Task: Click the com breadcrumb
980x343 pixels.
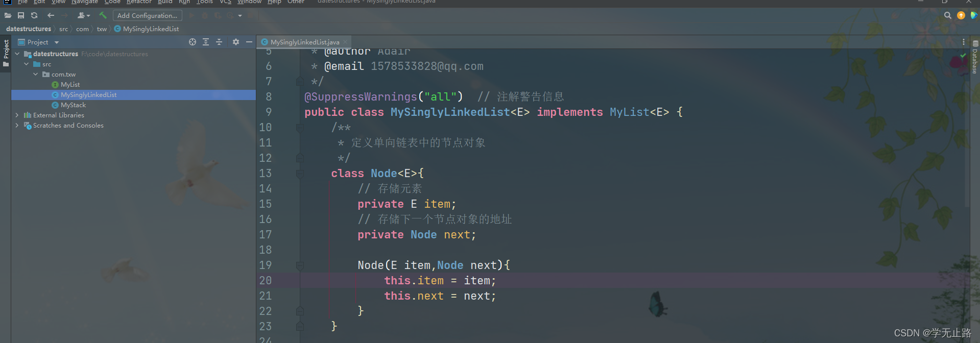Action: 82,29
